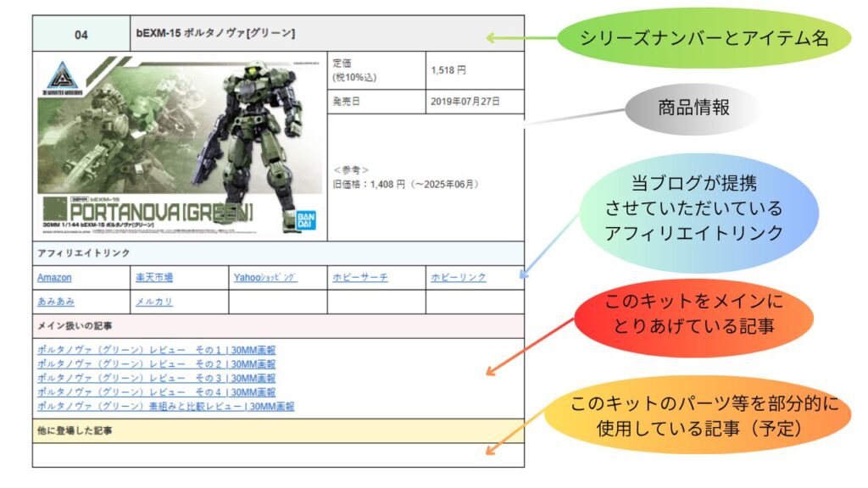Open the Yahooショッピング affiliate link

pos(265,277)
